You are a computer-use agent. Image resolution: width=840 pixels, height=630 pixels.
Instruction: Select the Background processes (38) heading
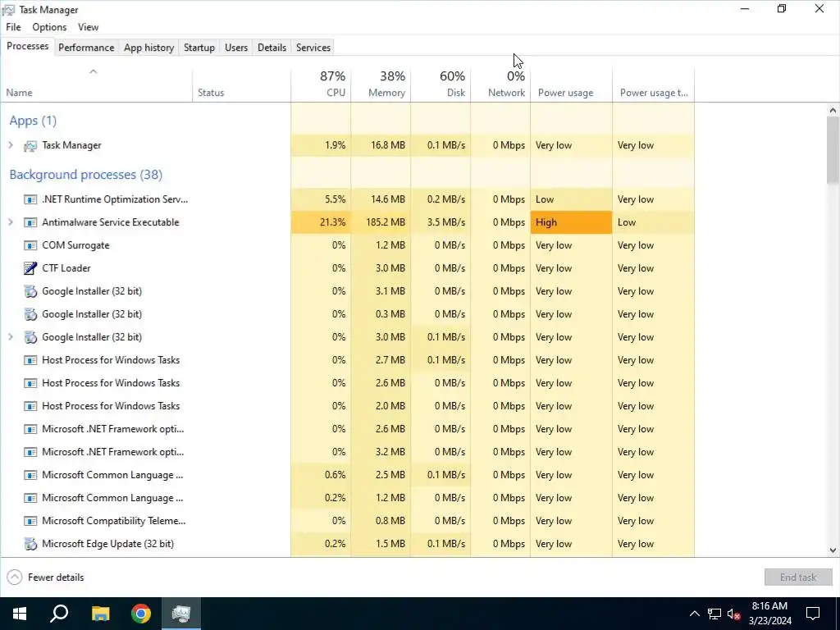[x=85, y=175]
